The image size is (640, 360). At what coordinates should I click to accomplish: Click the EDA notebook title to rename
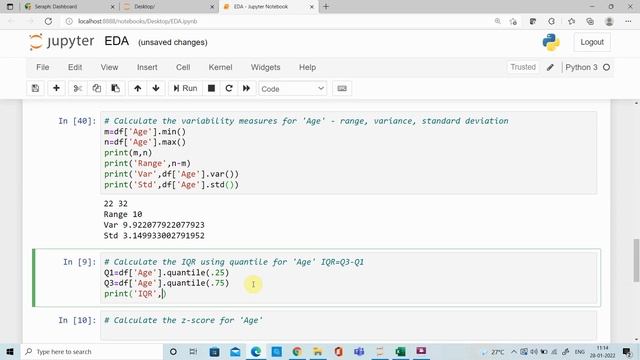[x=117, y=41]
